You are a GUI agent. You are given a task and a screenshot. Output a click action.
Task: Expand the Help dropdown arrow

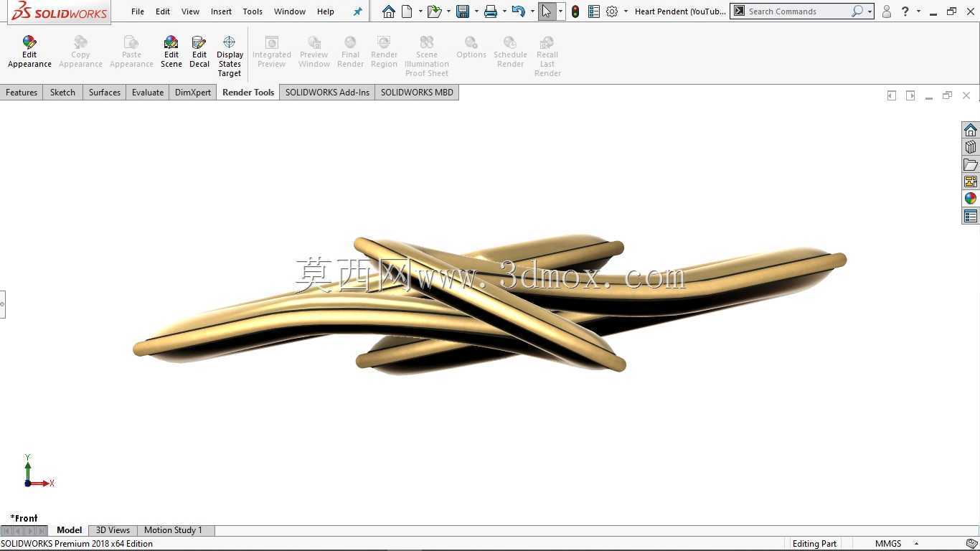point(918,11)
